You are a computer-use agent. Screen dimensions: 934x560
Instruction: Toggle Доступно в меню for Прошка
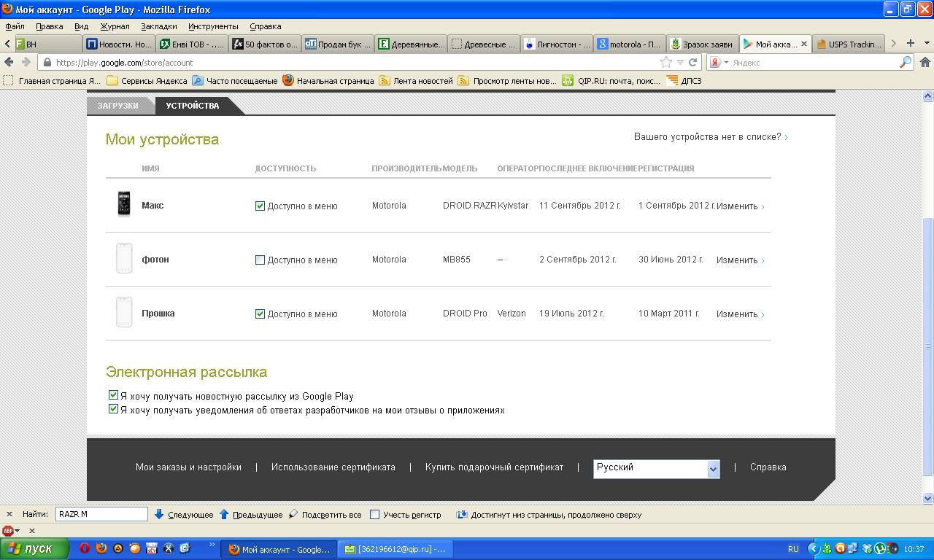(260, 314)
